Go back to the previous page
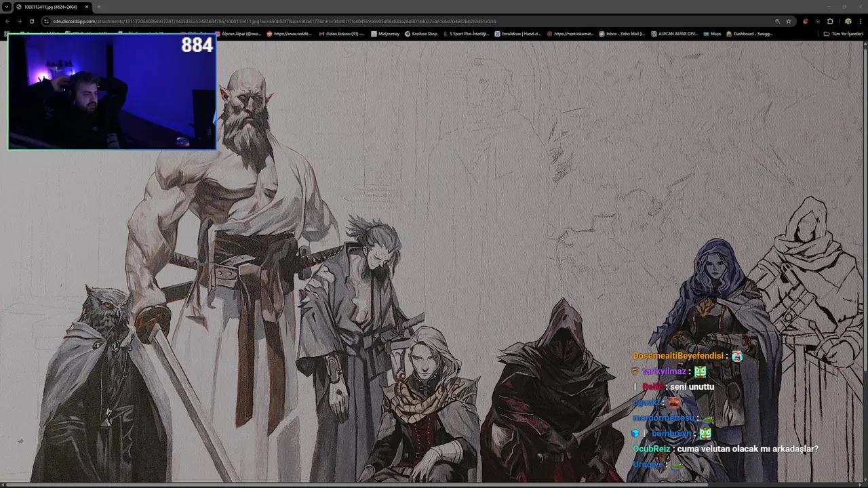 pos(7,21)
